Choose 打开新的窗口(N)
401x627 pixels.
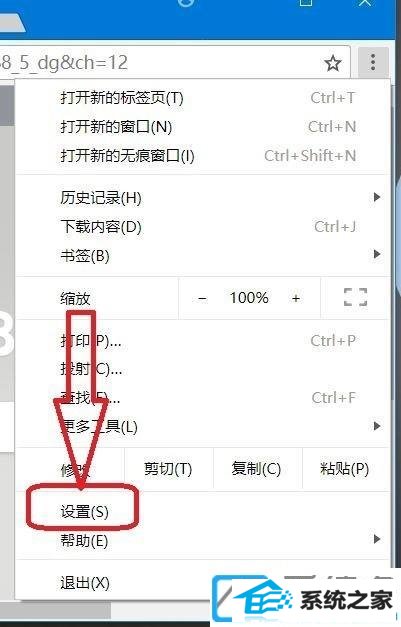click(x=202, y=127)
